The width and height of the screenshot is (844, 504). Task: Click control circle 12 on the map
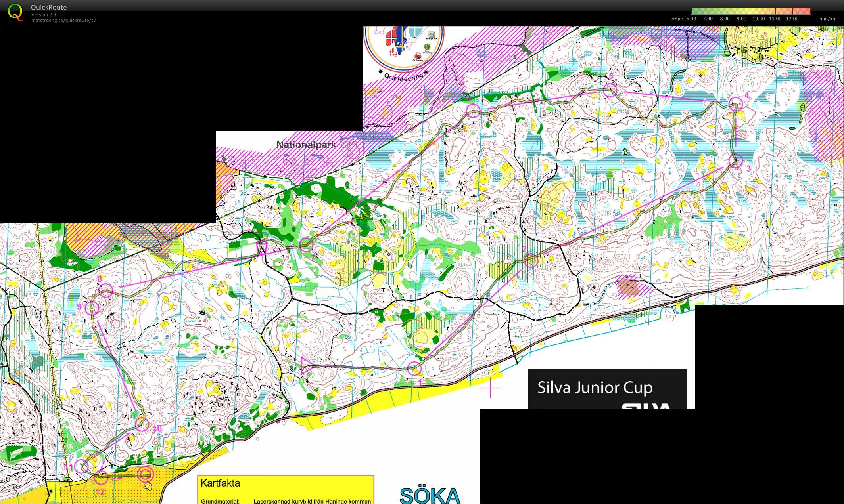(101, 477)
